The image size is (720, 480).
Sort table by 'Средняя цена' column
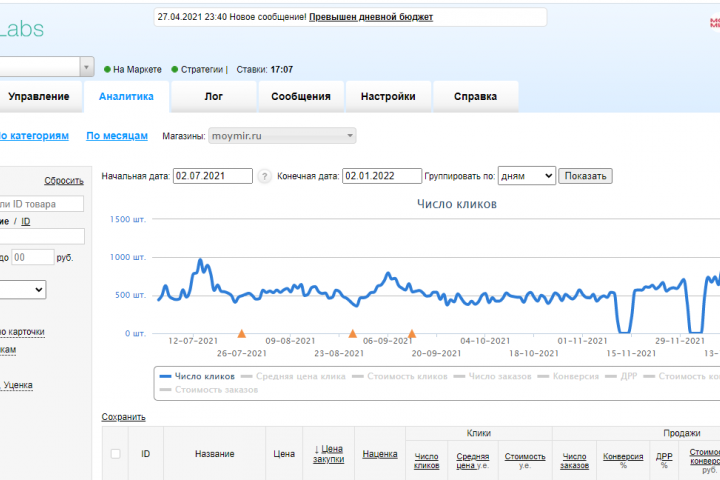click(x=472, y=461)
